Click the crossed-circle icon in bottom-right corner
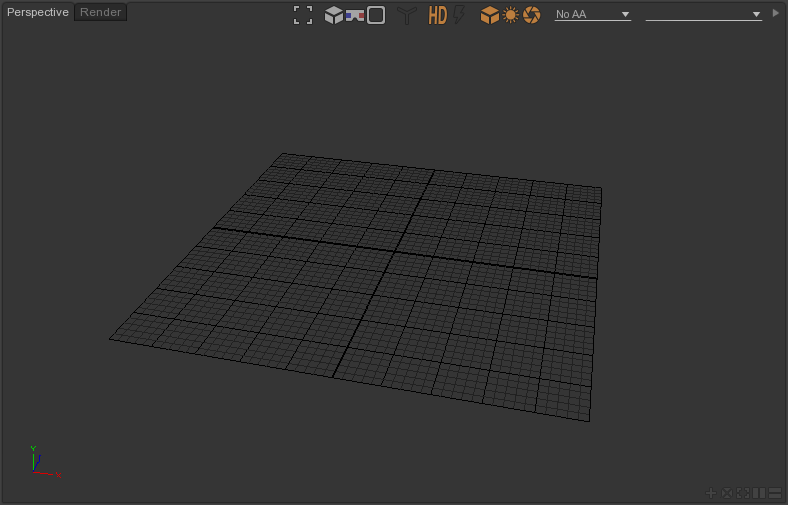Screen dimensions: 788x505 pos(727,493)
